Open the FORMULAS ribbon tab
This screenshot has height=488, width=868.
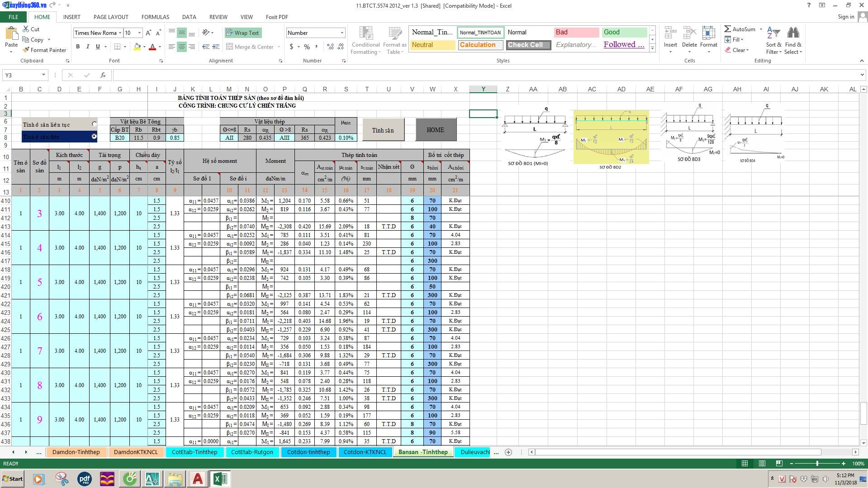click(155, 17)
